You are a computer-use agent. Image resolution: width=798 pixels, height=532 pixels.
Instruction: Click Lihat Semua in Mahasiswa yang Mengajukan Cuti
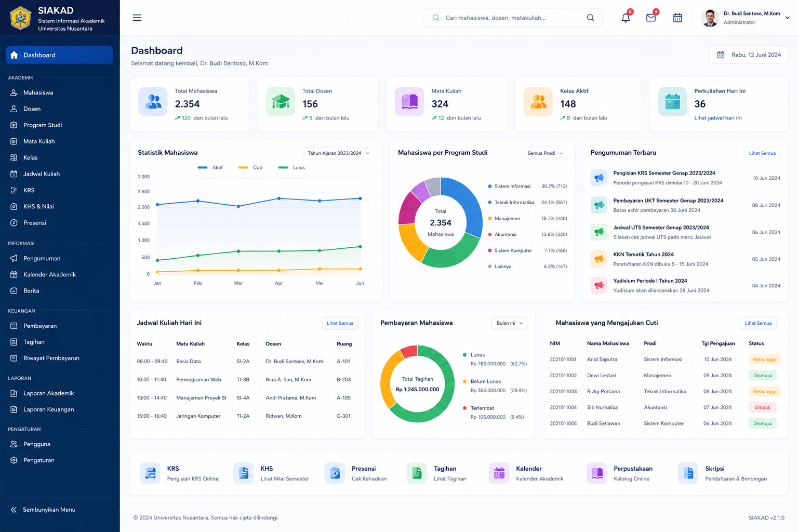point(758,323)
